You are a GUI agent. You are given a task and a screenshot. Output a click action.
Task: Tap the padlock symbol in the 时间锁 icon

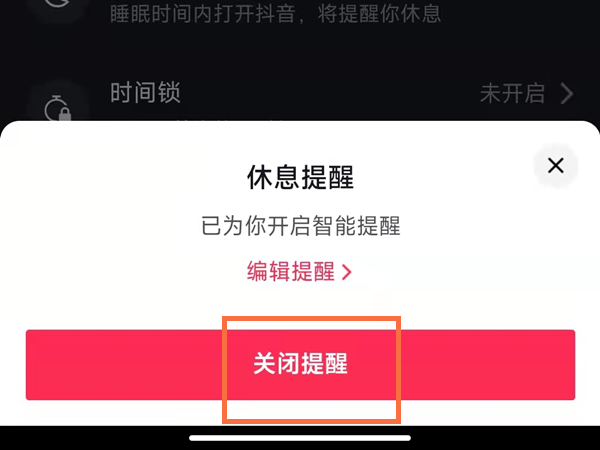[x=65, y=114]
